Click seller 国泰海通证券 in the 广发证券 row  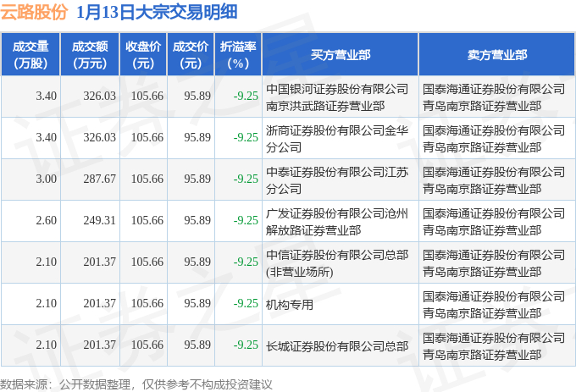494,222
